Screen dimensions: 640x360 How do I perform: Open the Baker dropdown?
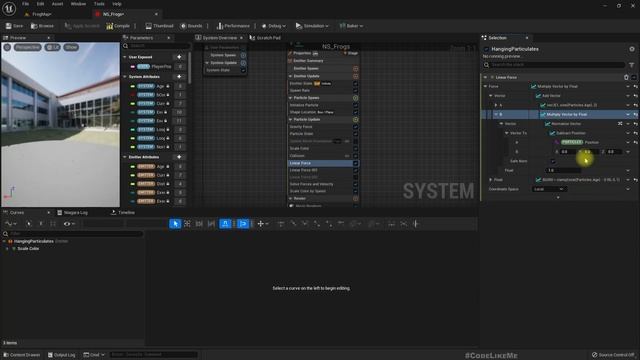pyautogui.click(x=351, y=26)
